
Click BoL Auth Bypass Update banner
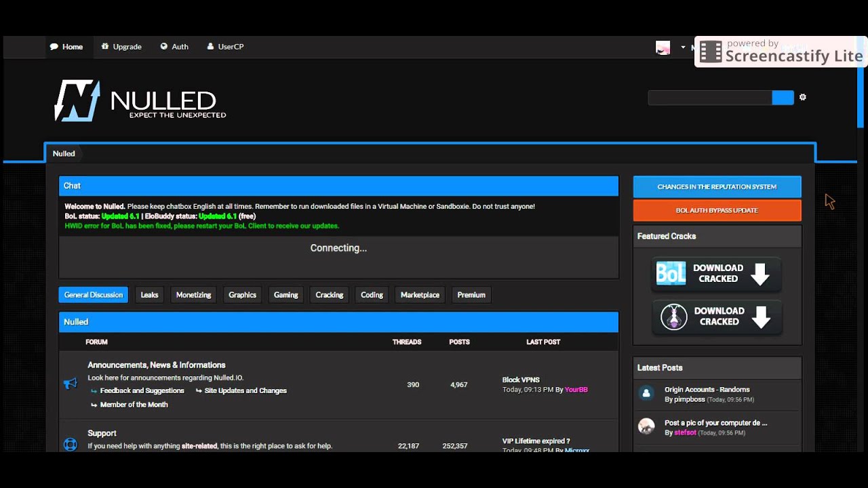717,210
